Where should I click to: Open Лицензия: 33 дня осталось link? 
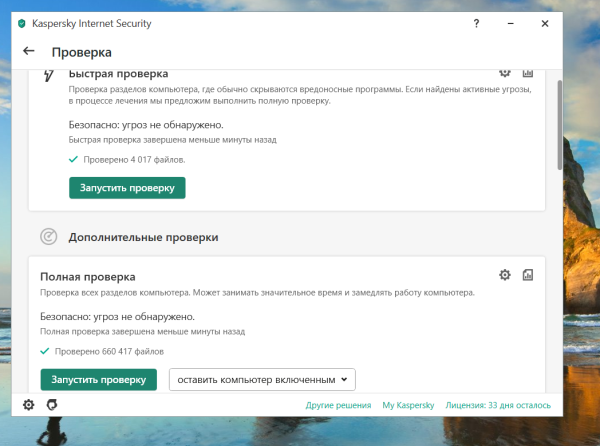click(x=498, y=405)
